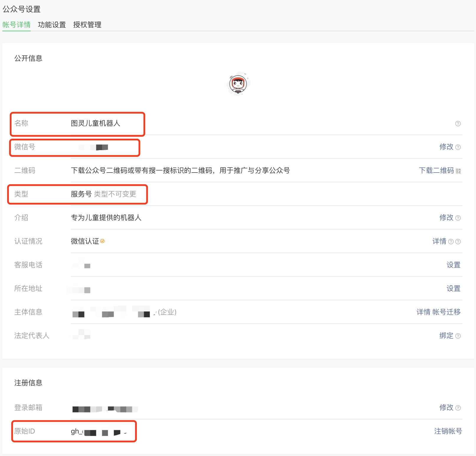Click the orange 微信认证 verified badge

[102, 241]
